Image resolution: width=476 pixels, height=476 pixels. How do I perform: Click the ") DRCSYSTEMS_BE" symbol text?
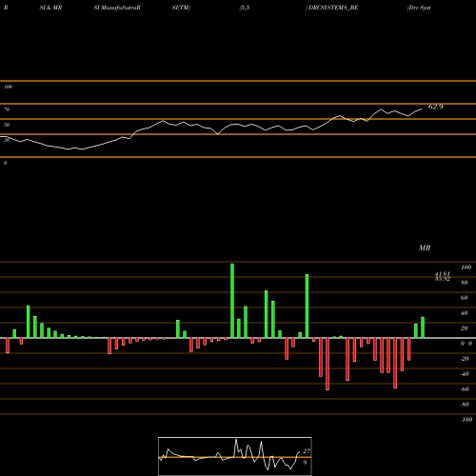coord(332,8)
